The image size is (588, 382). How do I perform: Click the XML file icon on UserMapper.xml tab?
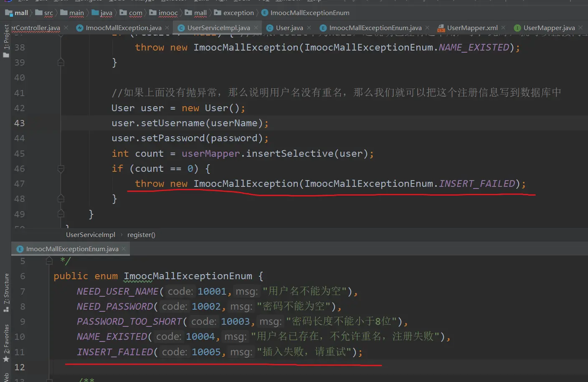(441, 28)
